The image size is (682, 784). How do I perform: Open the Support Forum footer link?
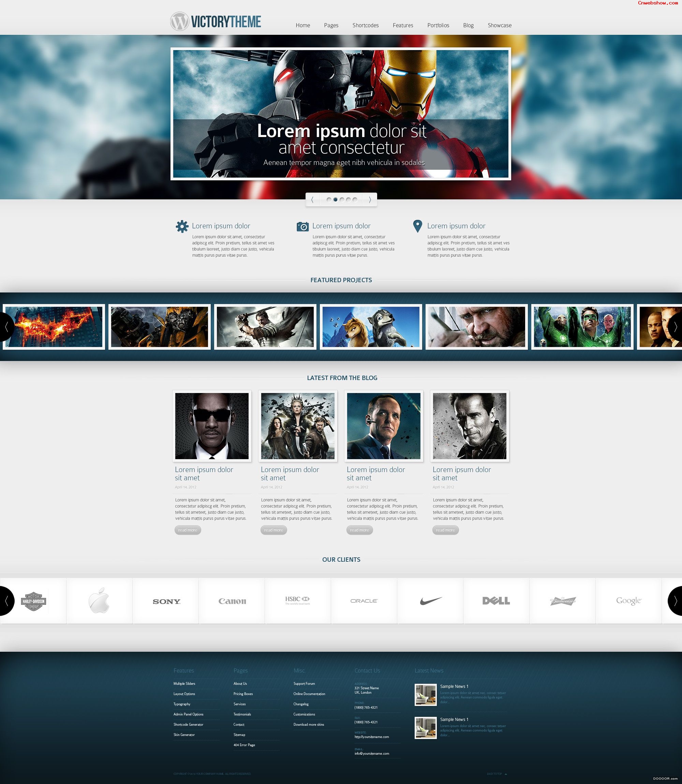tap(304, 683)
